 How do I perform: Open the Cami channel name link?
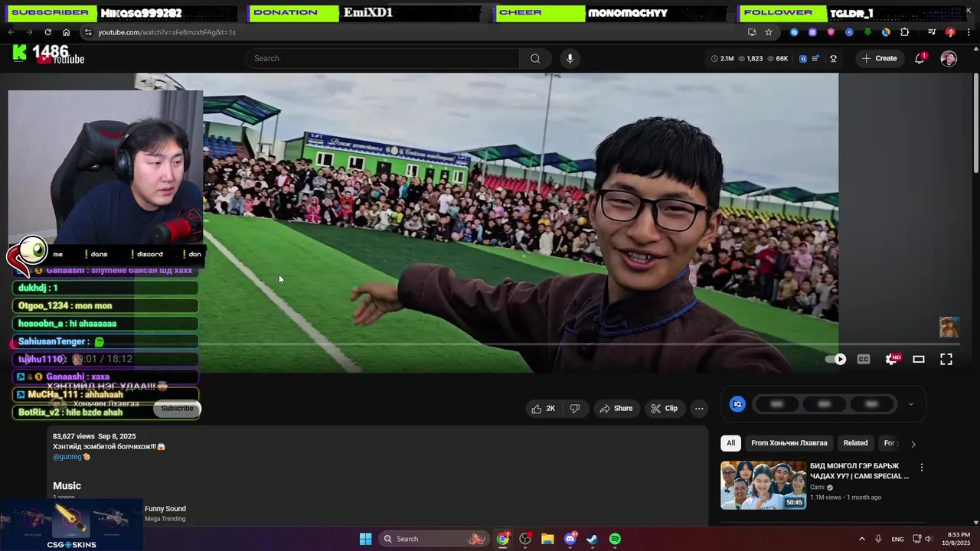pyautogui.click(x=817, y=487)
